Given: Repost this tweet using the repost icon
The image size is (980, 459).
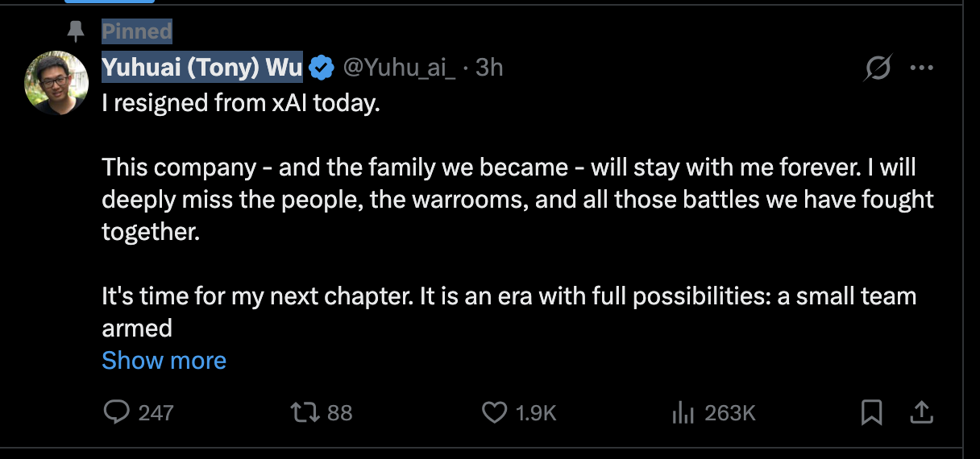Looking at the screenshot, I should tap(303, 413).
